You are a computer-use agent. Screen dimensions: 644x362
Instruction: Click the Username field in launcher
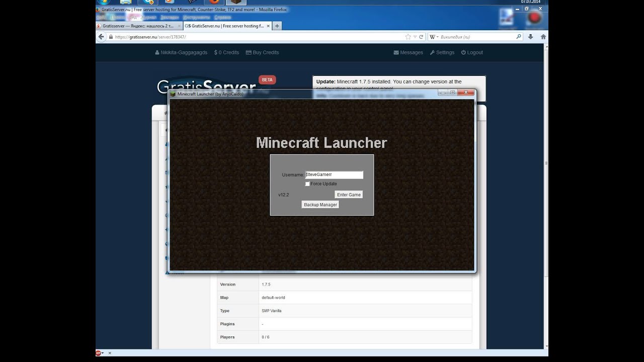[x=334, y=175]
